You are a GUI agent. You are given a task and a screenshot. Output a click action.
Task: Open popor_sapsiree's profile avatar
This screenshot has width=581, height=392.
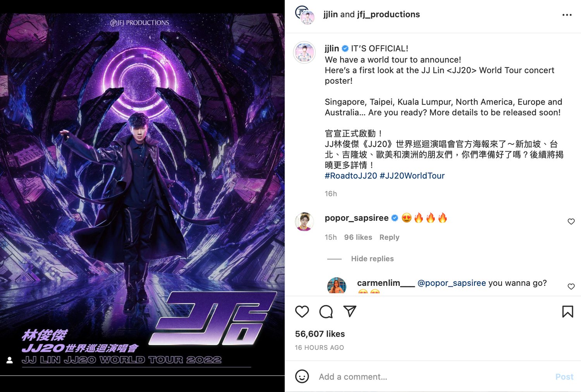pos(304,222)
